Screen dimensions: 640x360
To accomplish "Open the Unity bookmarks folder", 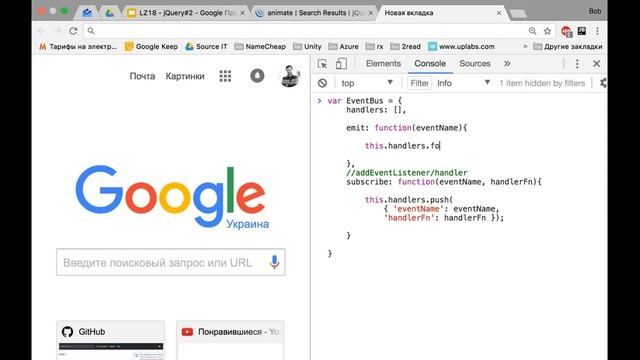I will pos(307,47).
